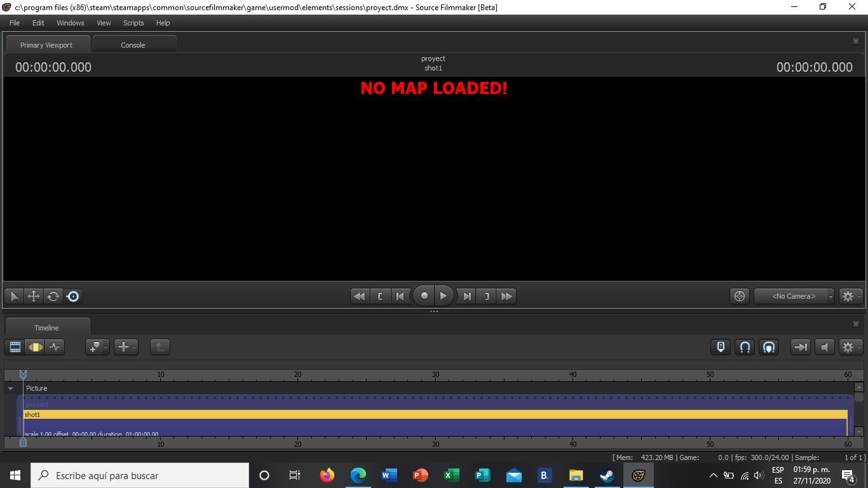This screenshot has height=488, width=868.
Task: Step forward to next frame
Action: 467,296
